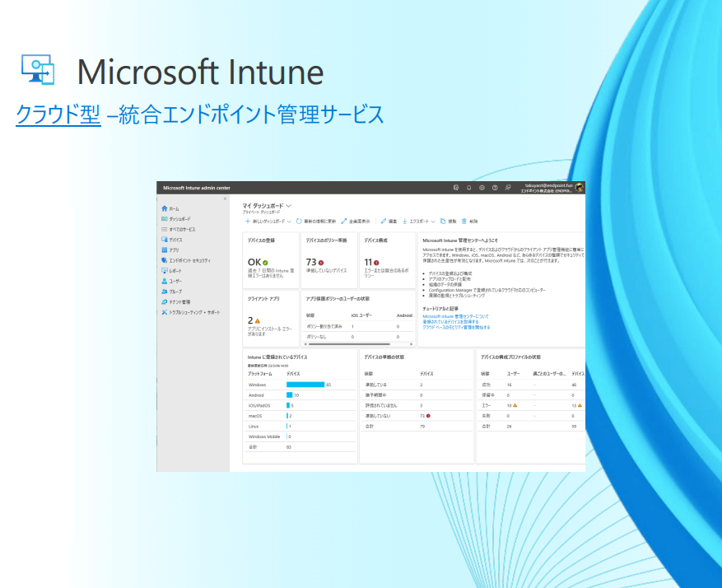This screenshot has height=588, width=722.
Task: Click the Android column header in app protection table
Action: tap(405, 315)
